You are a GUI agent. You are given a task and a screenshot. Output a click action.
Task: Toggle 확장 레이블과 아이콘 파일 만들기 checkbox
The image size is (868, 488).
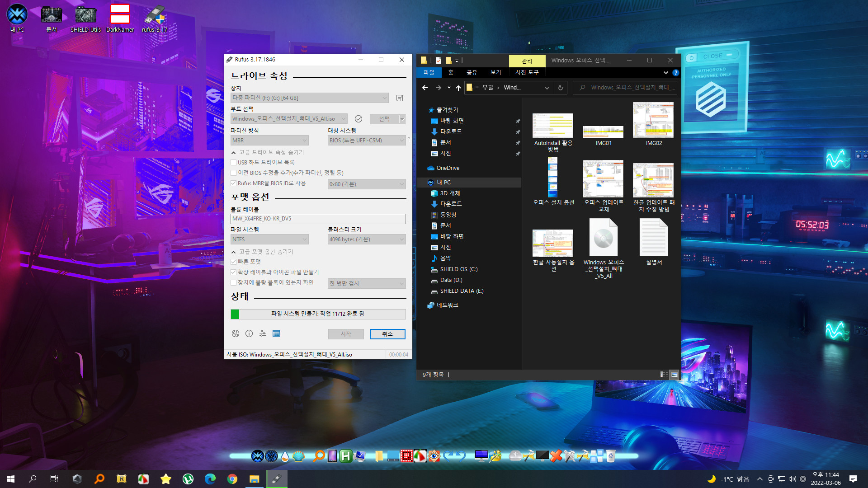tap(234, 272)
